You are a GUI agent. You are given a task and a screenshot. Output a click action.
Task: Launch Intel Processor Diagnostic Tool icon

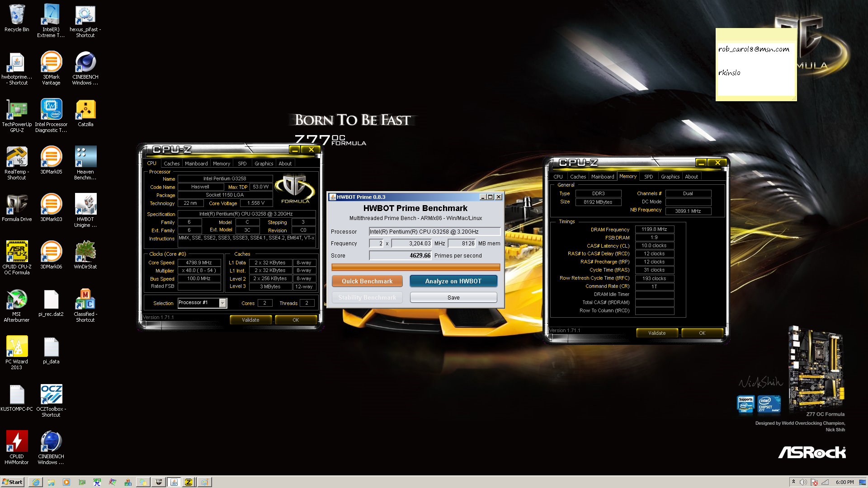pyautogui.click(x=51, y=116)
